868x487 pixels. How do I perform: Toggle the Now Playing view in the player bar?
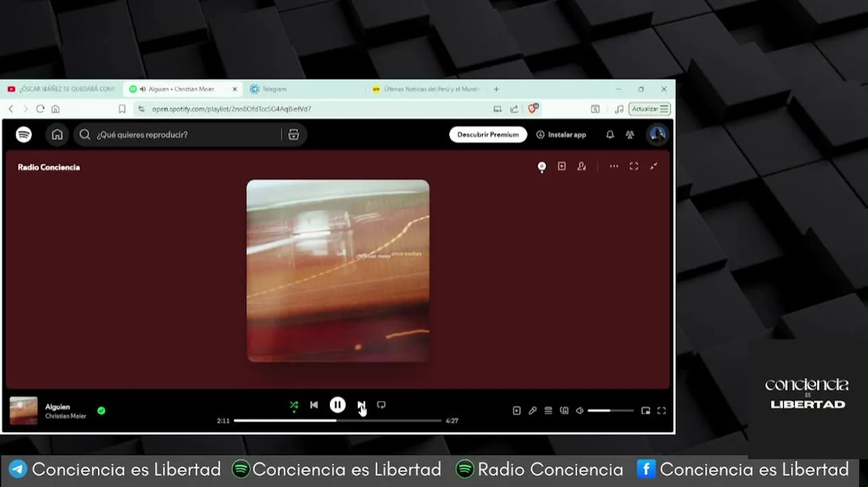(x=516, y=411)
